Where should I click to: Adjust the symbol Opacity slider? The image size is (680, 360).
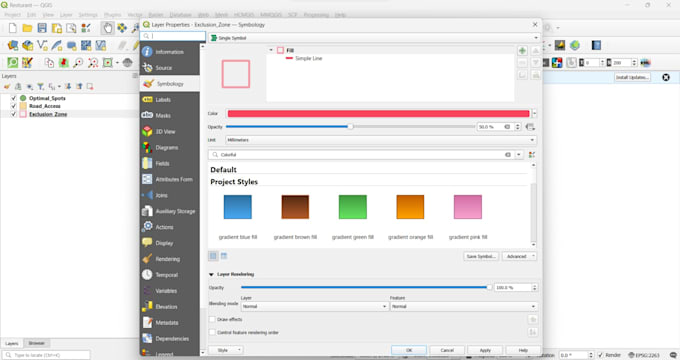pos(350,127)
